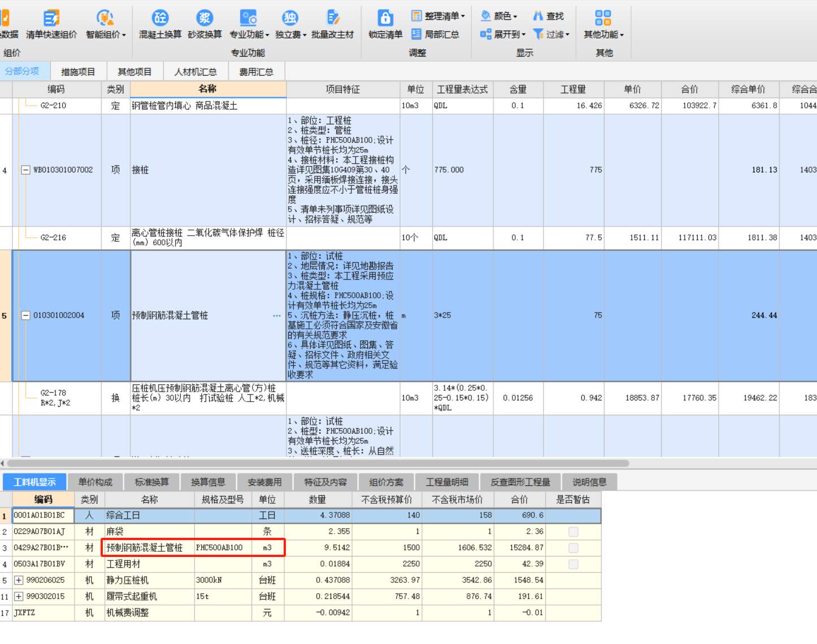Open 过滤 dropdown arrow
This screenshot has height=644, width=817.
pos(567,35)
